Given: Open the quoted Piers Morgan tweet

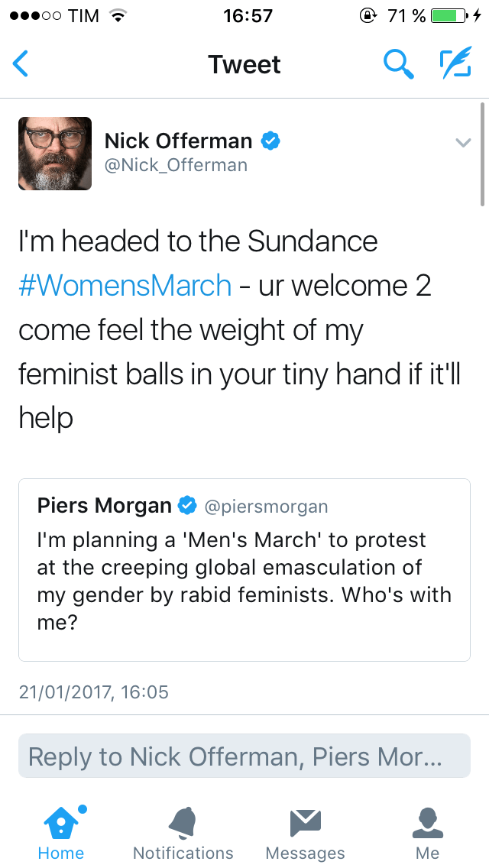Looking at the screenshot, I should 244,581.
